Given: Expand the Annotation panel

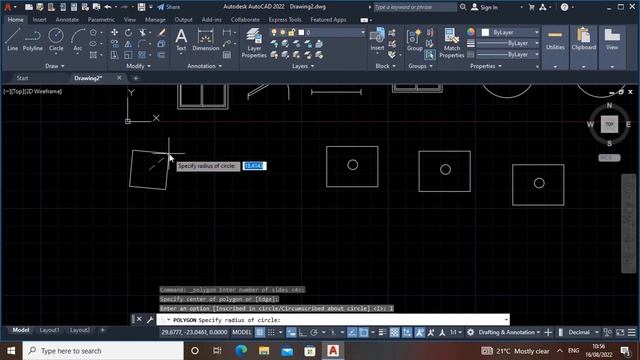Looking at the screenshot, I should click(204, 66).
